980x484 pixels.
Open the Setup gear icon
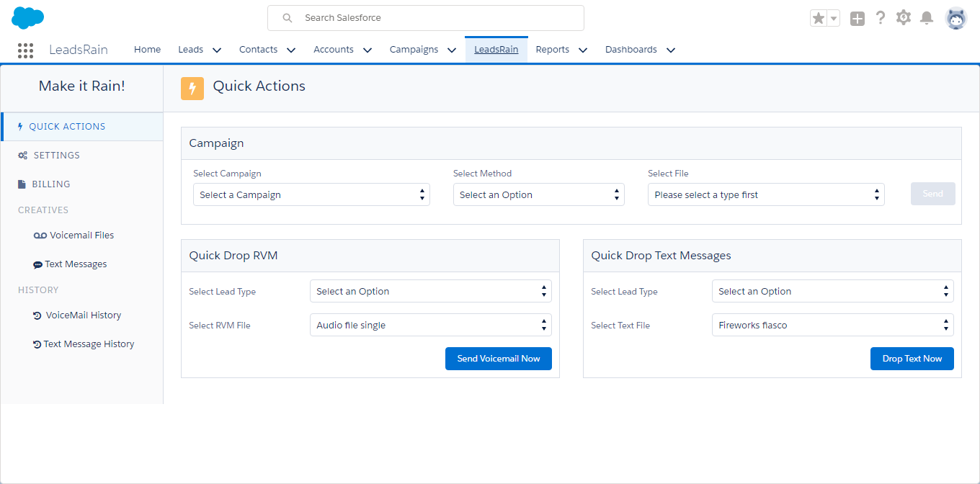[x=904, y=18]
